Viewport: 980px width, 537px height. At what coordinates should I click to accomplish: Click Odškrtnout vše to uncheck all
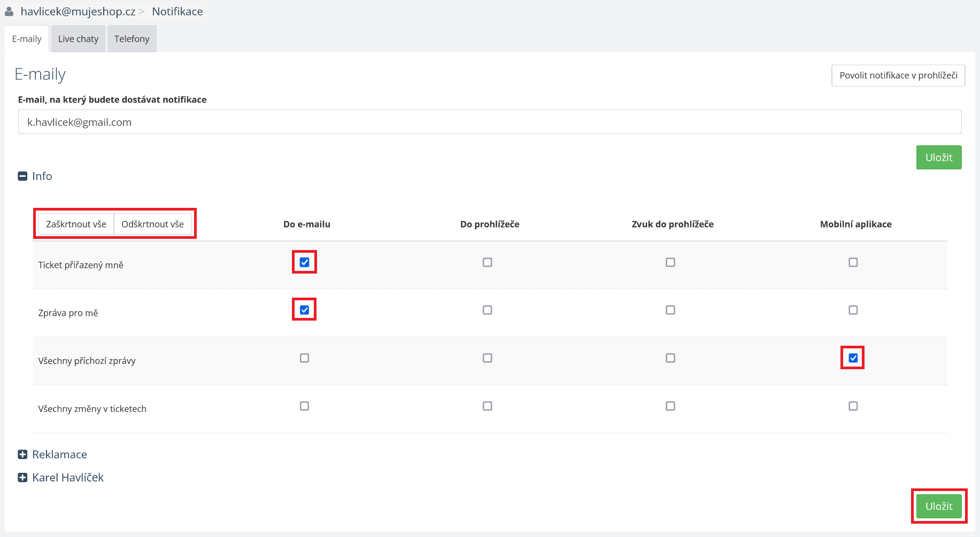coord(152,224)
